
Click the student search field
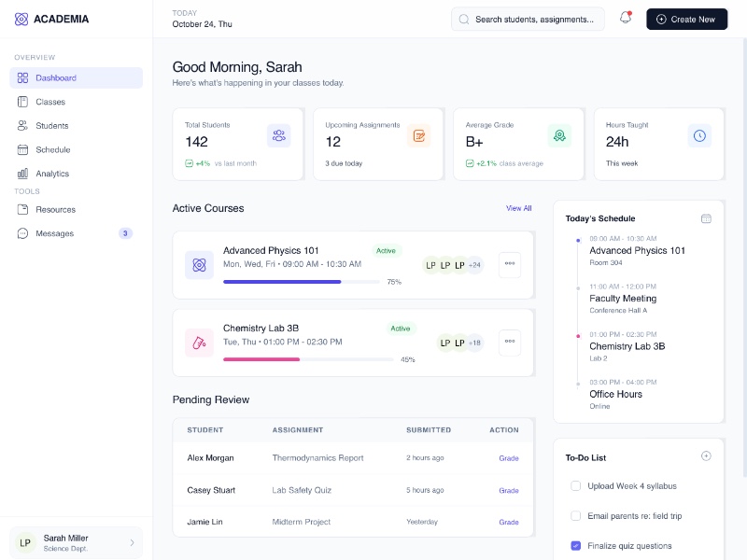[528, 19]
